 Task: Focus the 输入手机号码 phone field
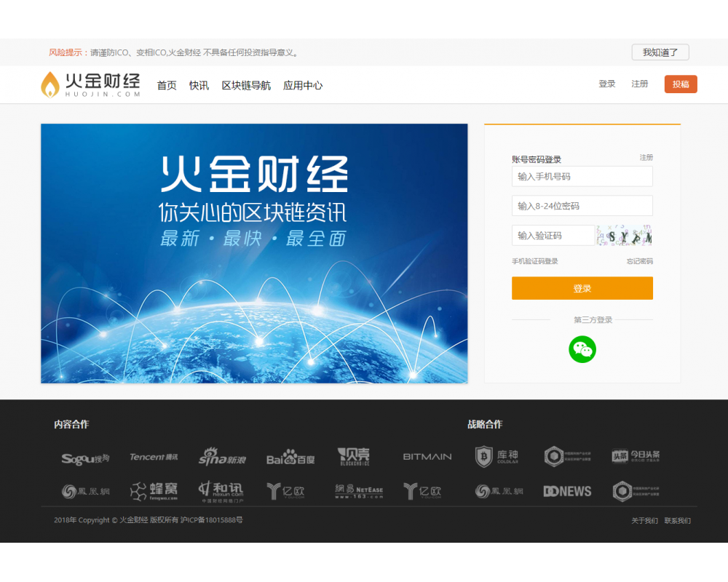pyautogui.click(x=582, y=176)
